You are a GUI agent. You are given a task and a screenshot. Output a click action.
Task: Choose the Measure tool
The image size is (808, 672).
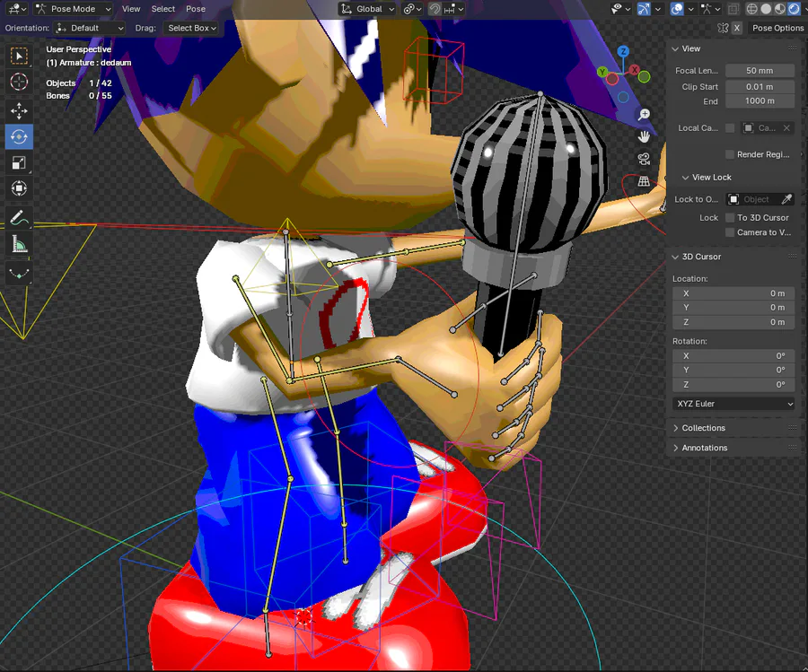(x=19, y=244)
